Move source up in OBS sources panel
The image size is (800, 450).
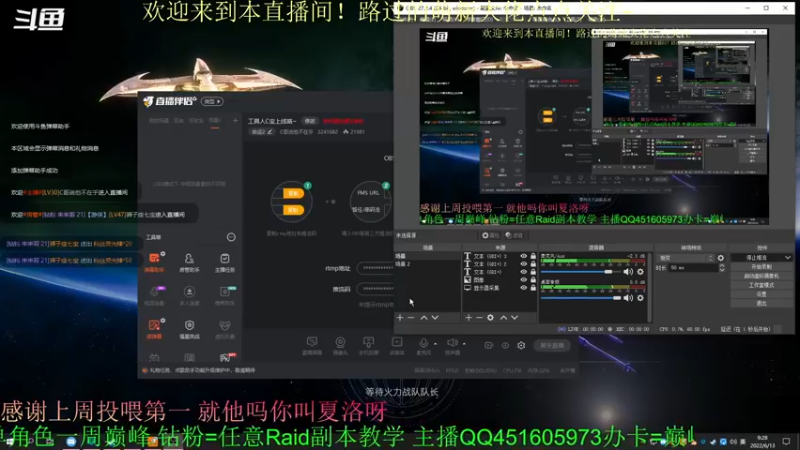coord(504,317)
